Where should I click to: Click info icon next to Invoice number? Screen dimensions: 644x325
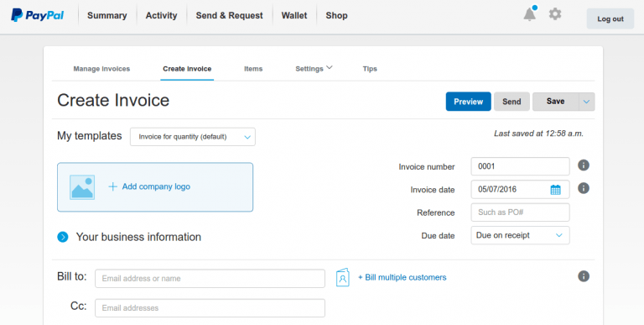point(584,165)
